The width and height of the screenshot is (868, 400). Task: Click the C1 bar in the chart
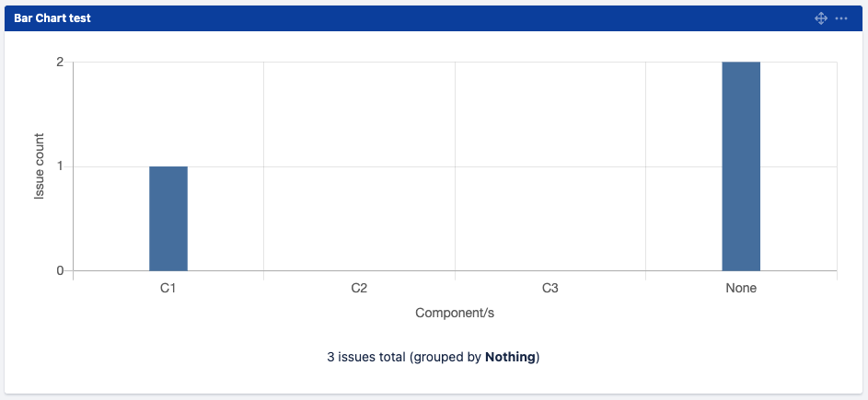point(168,219)
